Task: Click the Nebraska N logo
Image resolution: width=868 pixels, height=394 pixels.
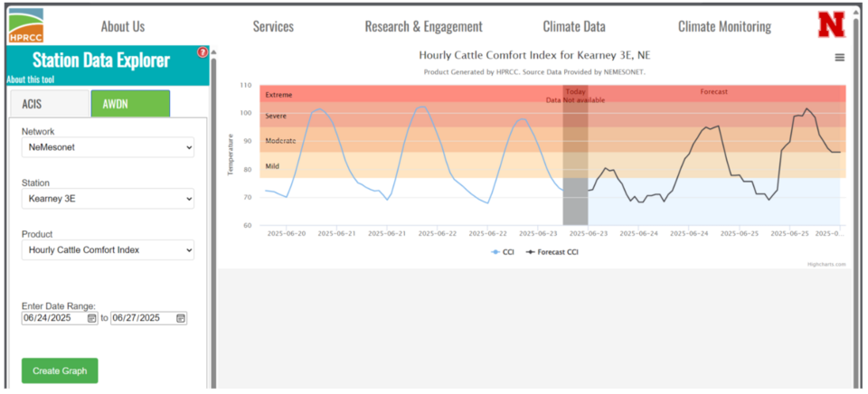Action: tap(831, 25)
